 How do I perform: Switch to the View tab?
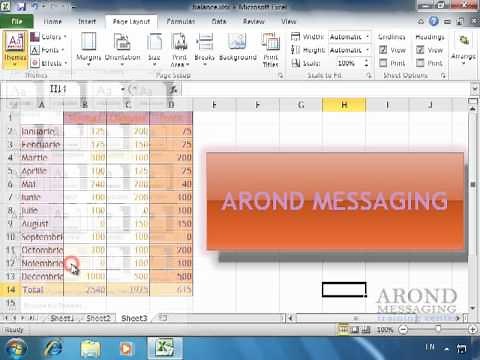click(288, 21)
